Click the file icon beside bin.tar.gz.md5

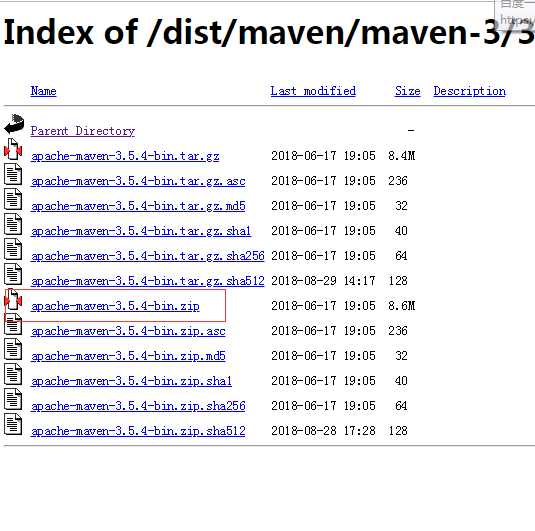pyautogui.click(x=13, y=199)
